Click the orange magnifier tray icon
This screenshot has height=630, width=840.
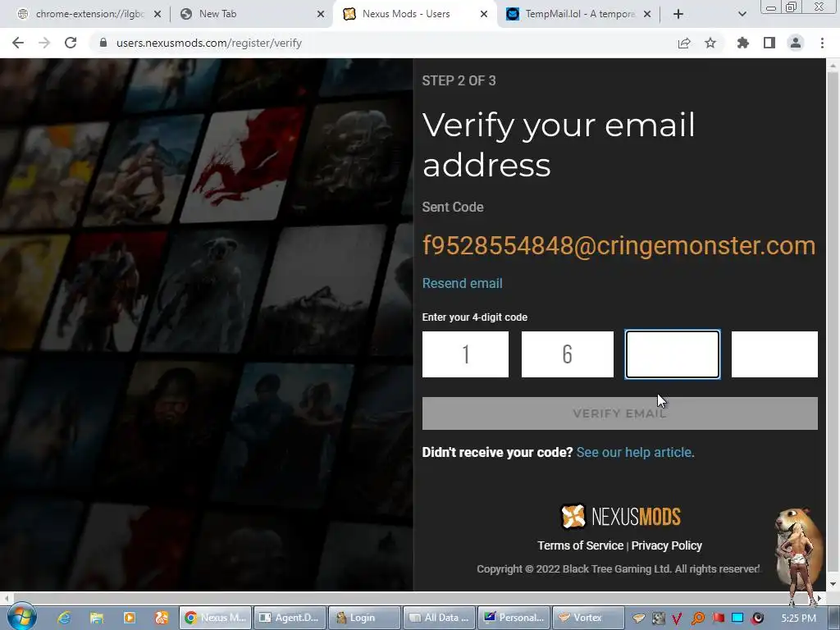point(697,619)
